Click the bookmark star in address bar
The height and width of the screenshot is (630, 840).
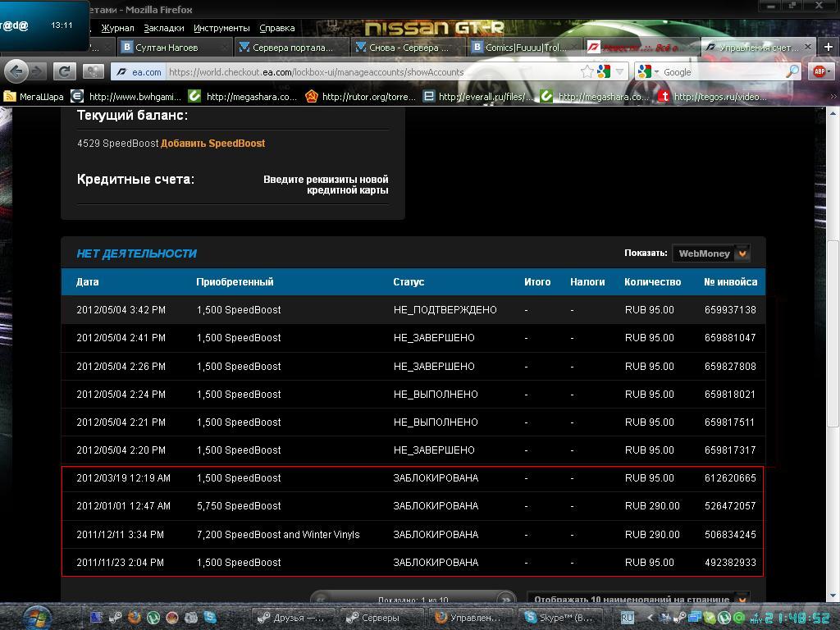tap(587, 72)
